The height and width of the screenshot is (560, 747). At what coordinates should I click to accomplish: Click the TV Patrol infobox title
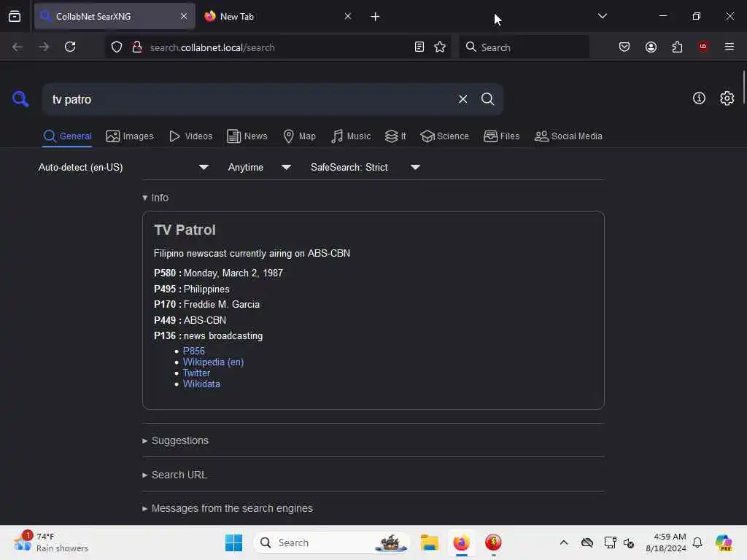(x=185, y=230)
